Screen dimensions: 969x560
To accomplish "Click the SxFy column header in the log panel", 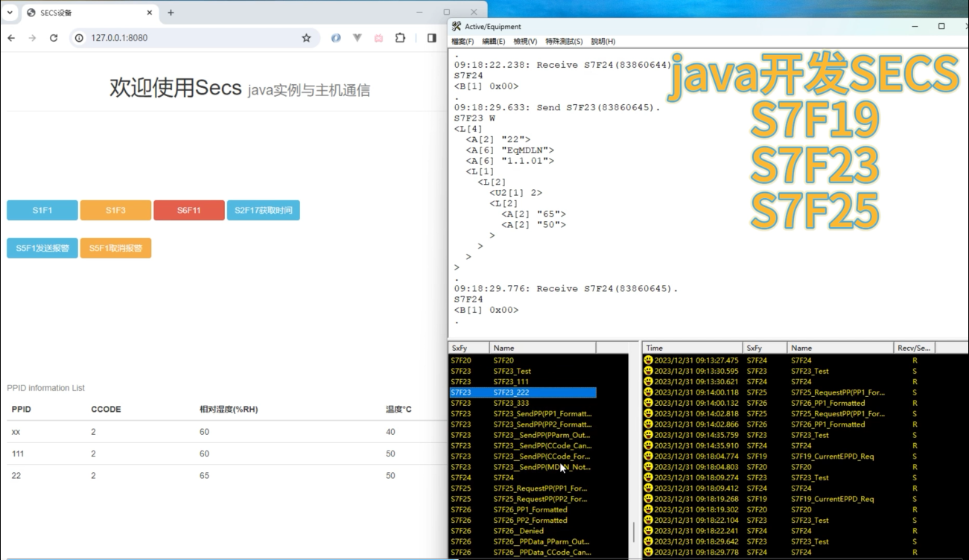I will 462,347.
